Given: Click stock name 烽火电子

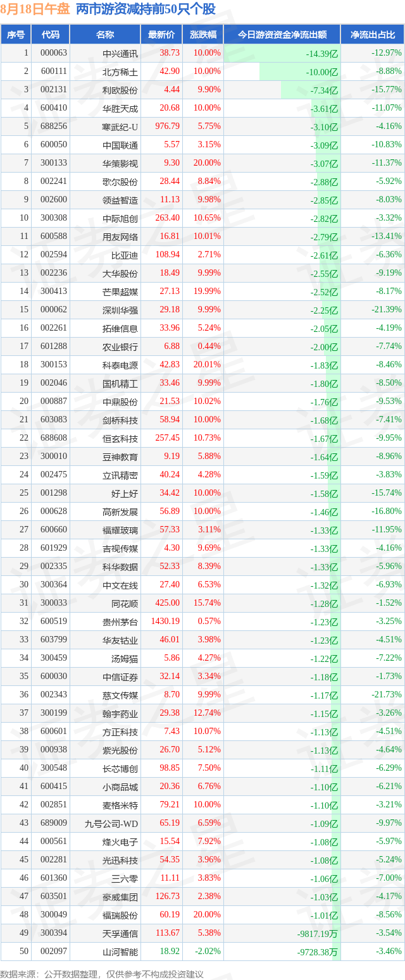Looking at the screenshot, I should [120, 842].
